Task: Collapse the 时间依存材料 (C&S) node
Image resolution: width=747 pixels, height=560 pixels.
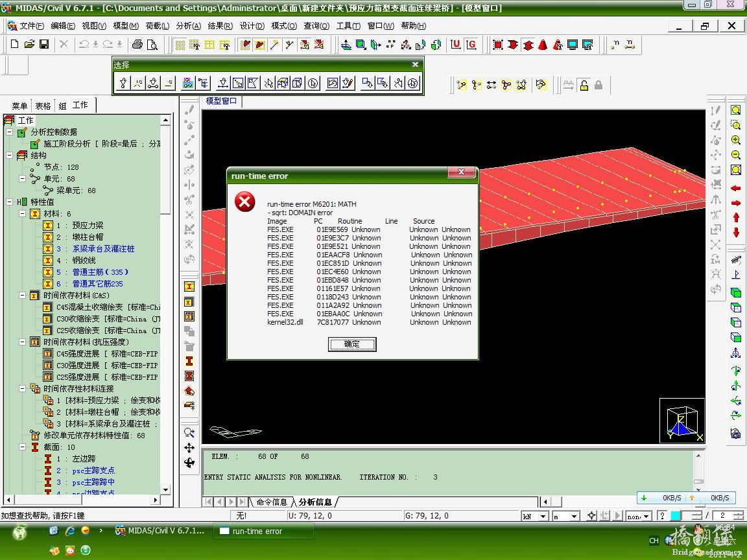Action: coord(22,296)
